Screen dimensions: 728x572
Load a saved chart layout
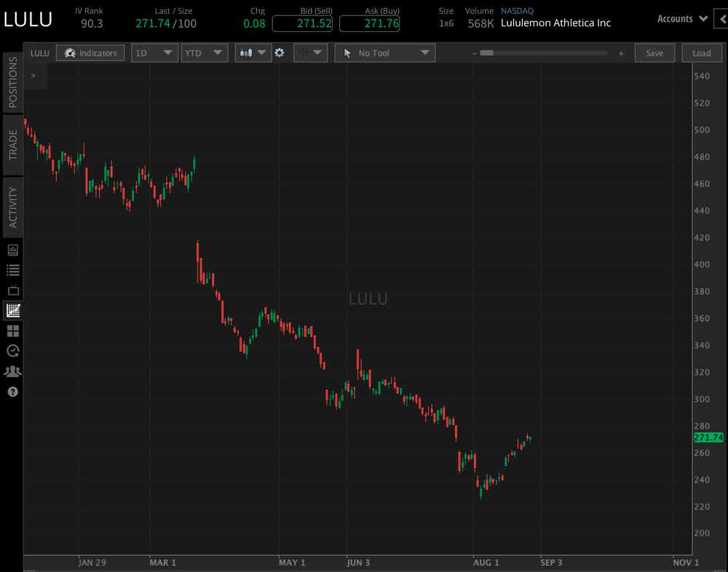tap(701, 52)
